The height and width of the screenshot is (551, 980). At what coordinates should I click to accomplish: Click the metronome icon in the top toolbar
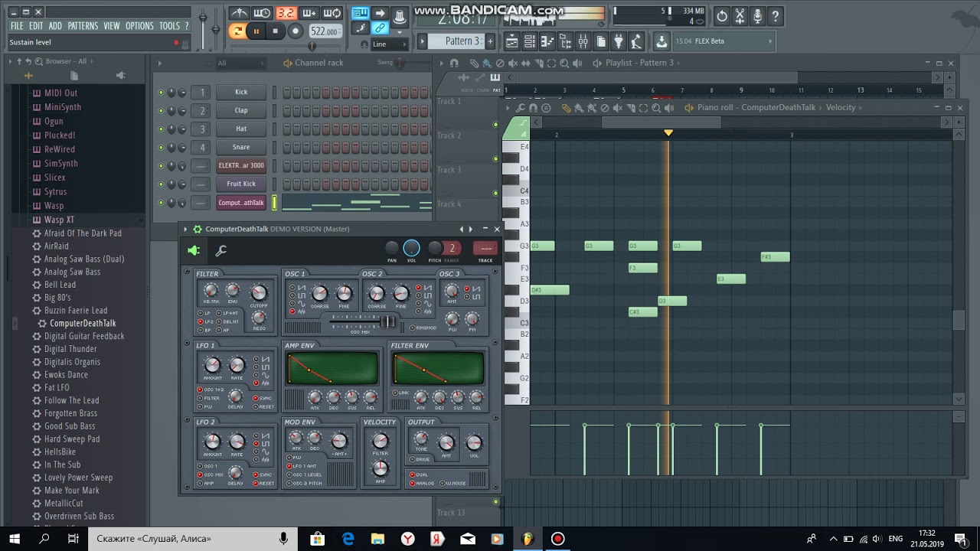[x=240, y=13]
